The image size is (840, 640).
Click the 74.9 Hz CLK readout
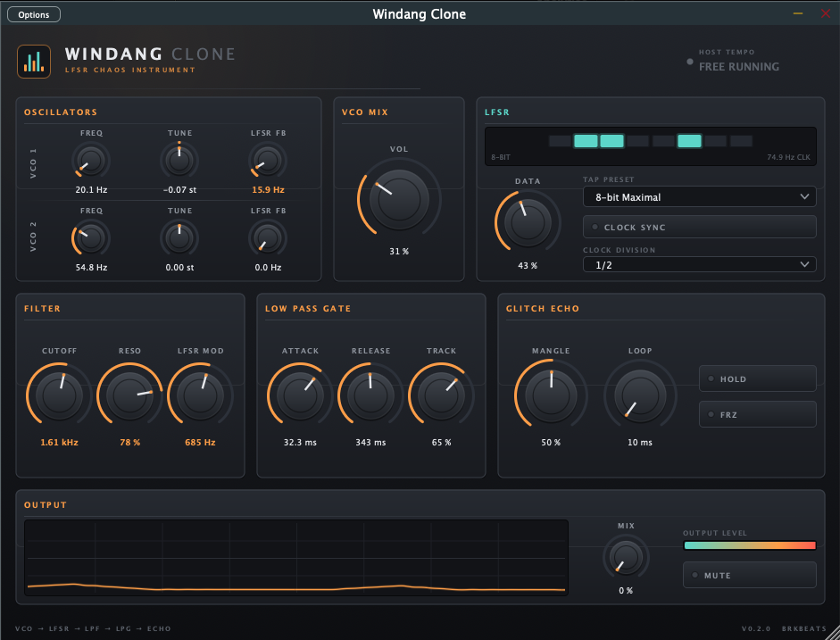[x=788, y=157]
